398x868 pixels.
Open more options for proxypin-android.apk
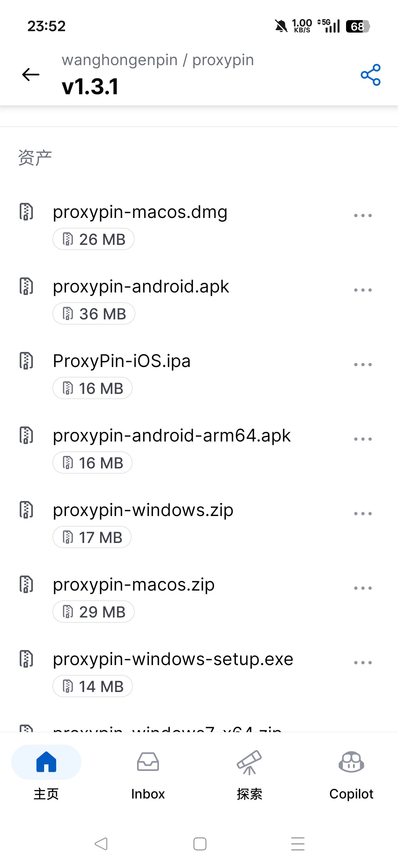tap(363, 290)
